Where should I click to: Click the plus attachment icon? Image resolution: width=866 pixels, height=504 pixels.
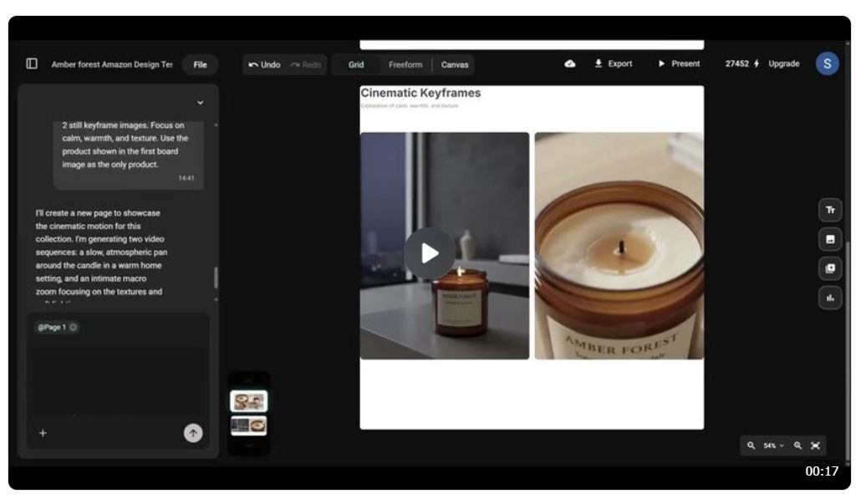[x=43, y=433]
